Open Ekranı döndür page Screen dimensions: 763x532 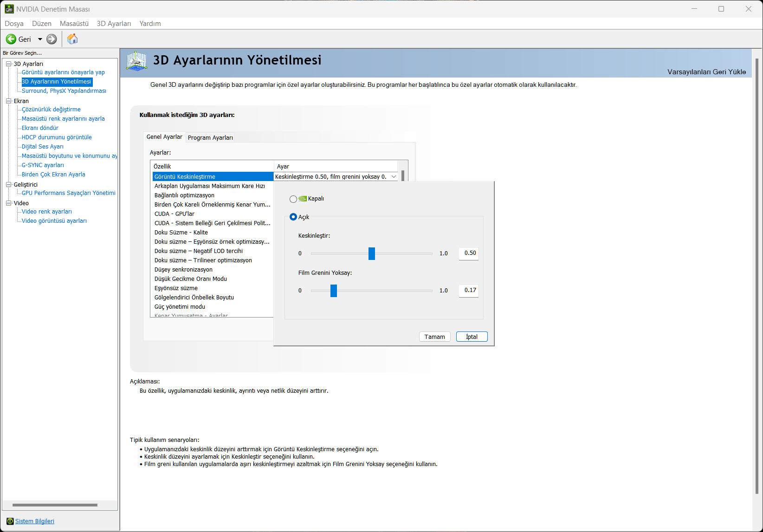point(40,128)
